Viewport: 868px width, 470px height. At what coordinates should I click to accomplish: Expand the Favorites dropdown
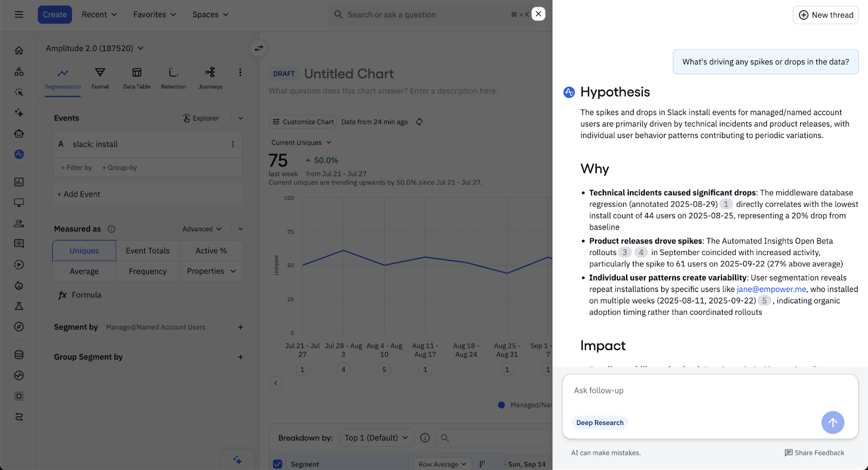(155, 15)
